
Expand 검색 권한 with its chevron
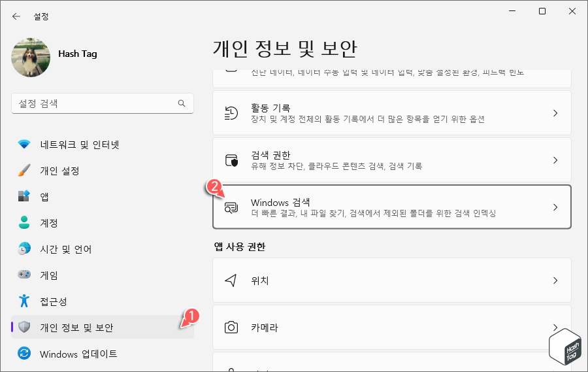pyautogui.click(x=555, y=160)
